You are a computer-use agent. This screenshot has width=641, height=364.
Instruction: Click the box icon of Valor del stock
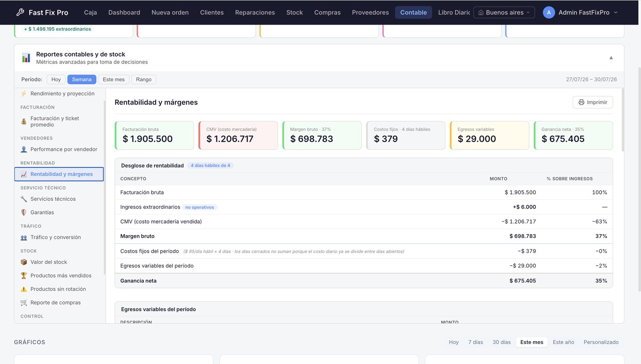[x=24, y=262]
